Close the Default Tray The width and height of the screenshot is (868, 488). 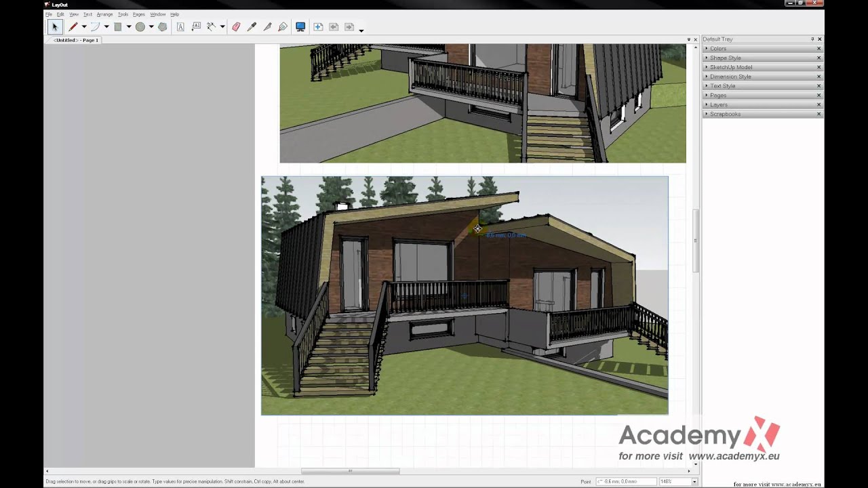point(819,39)
